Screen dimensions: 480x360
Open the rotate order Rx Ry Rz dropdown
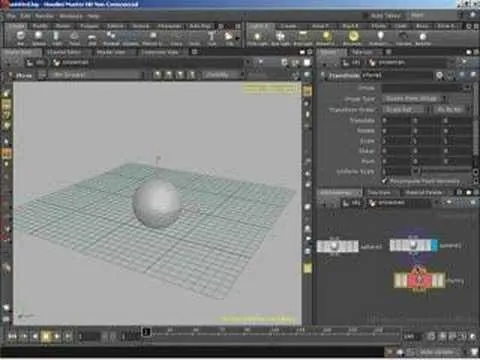[451, 109]
